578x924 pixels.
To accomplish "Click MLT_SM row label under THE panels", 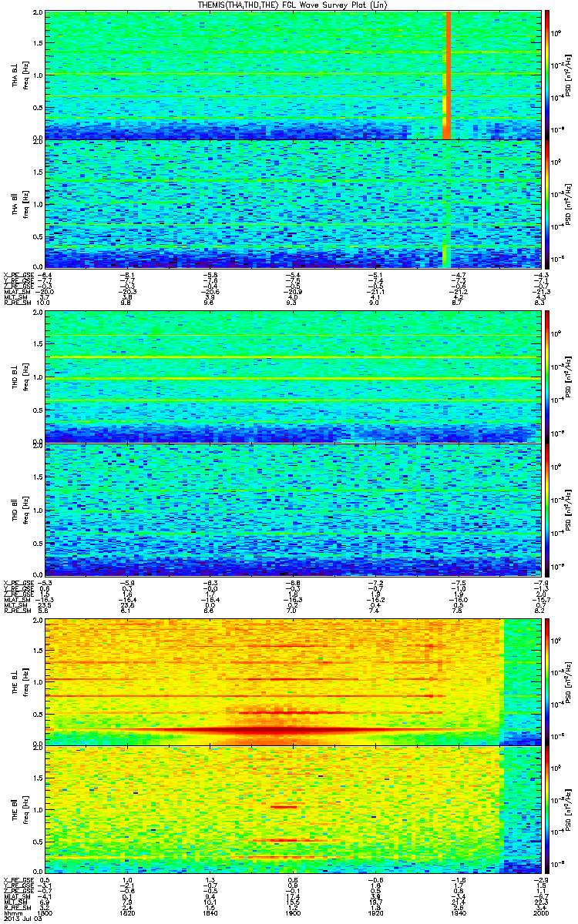I will click(x=15, y=902).
